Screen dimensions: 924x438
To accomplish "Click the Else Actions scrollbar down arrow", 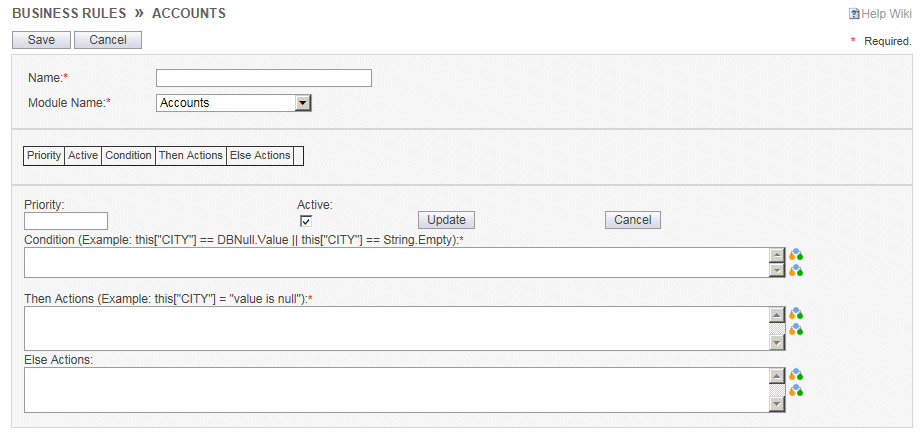I will [777, 404].
